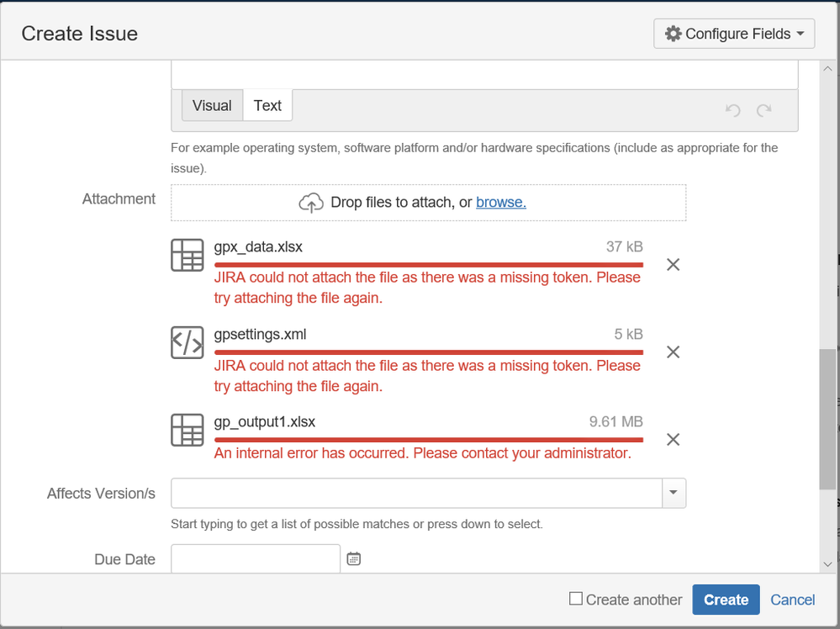
Task: Click the upload cloud icon in the attachment area
Action: (x=311, y=202)
